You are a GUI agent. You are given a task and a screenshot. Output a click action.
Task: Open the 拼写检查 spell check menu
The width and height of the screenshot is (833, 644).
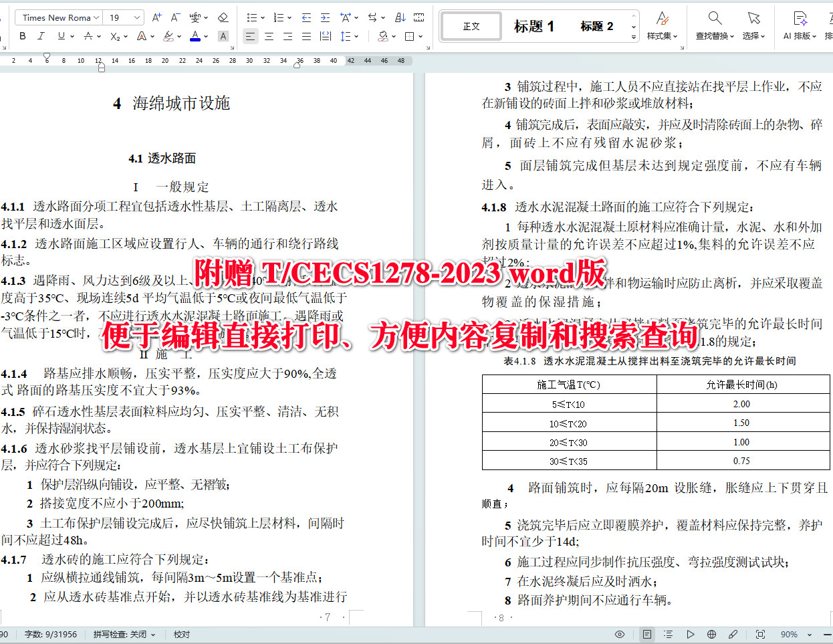coord(124,634)
